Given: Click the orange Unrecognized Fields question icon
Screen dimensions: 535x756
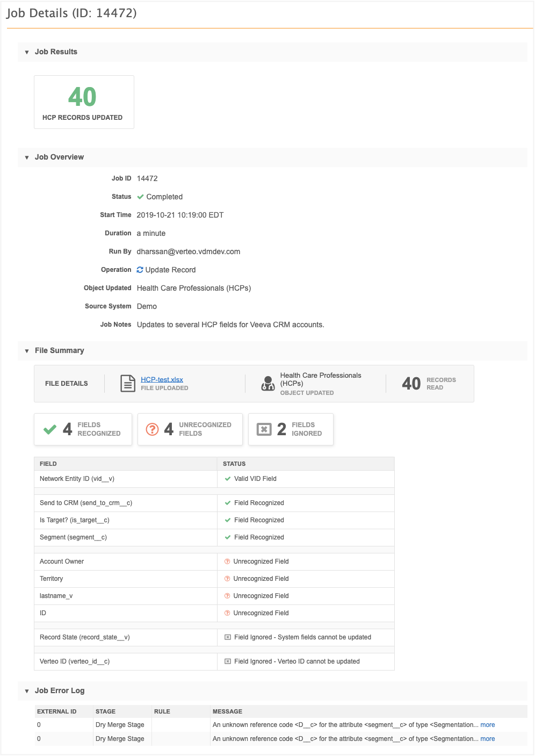Looking at the screenshot, I should [x=153, y=429].
